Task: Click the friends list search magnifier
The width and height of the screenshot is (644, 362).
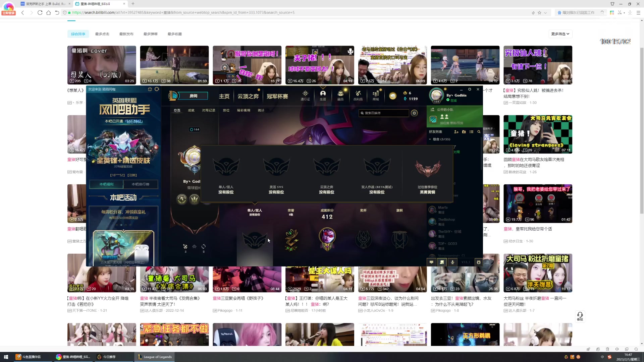Action: 479,132
